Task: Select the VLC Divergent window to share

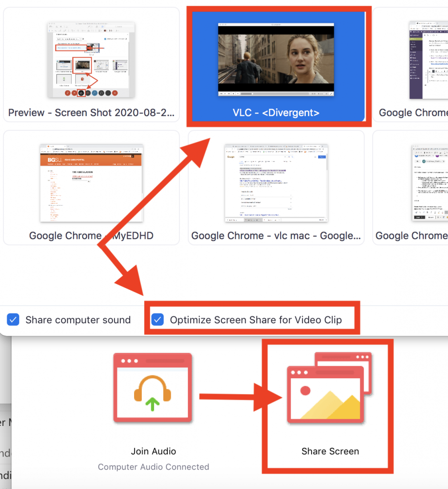Action: [x=279, y=66]
